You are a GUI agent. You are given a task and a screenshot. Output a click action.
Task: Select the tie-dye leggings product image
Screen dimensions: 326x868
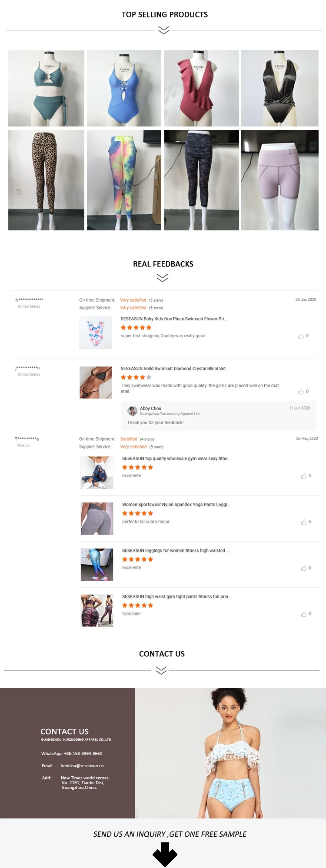(124, 180)
